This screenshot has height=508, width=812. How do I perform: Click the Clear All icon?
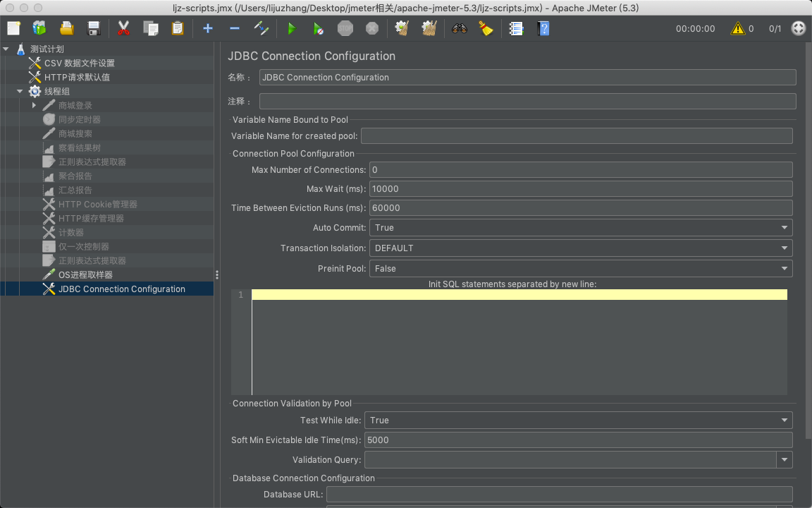tap(429, 28)
